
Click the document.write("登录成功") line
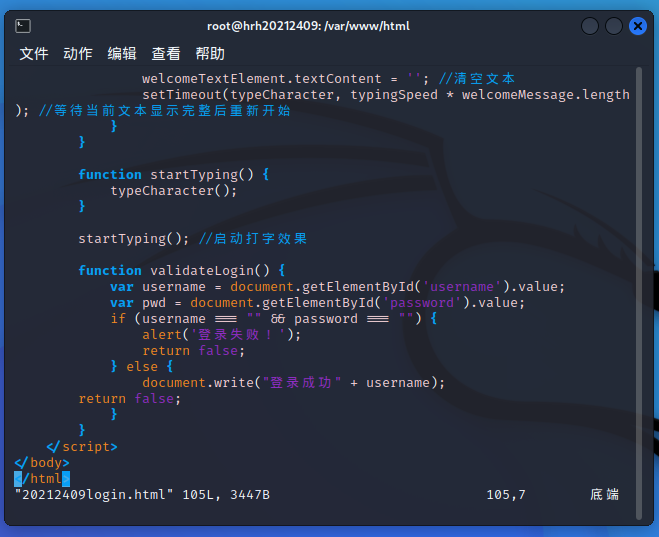tap(293, 382)
